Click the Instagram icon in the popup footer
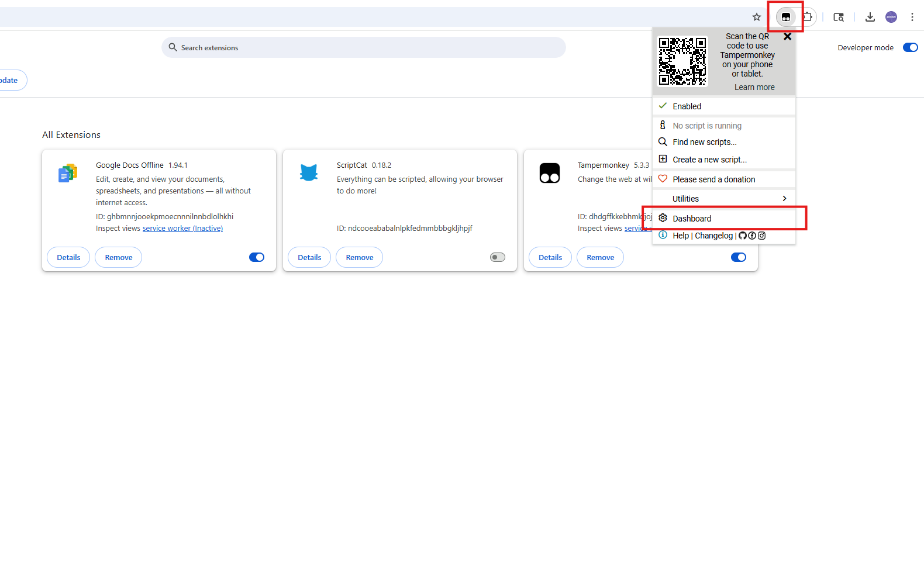924x581 pixels. coord(761,236)
